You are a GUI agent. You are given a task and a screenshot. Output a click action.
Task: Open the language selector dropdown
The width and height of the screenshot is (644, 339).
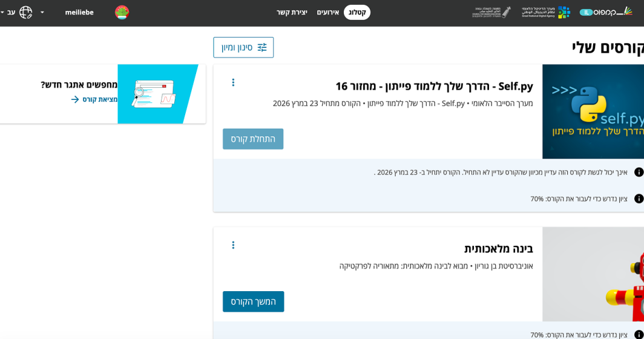tap(8, 12)
